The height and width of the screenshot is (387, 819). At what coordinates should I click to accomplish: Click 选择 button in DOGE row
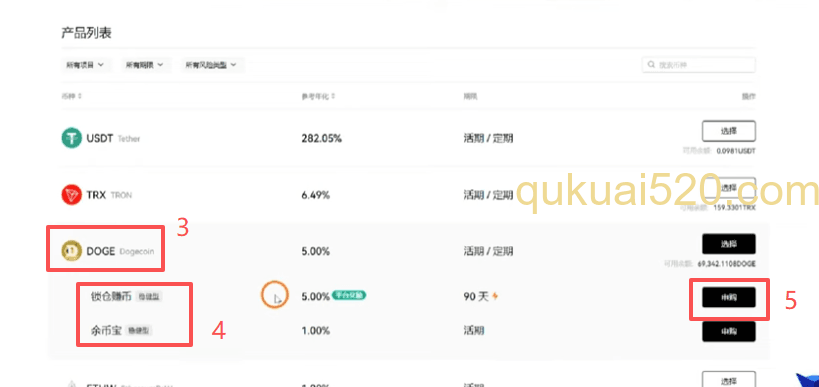(729, 244)
